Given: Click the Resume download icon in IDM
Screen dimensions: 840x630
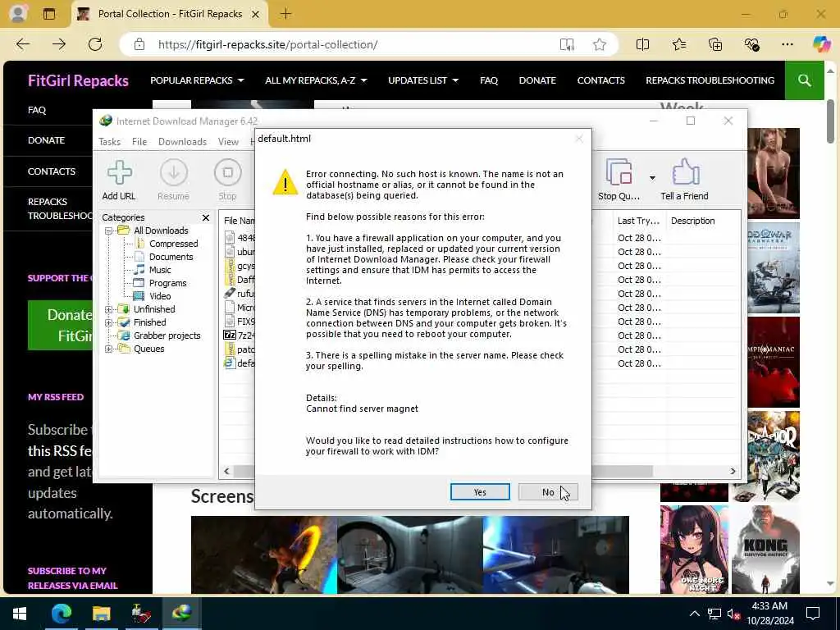Looking at the screenshot, I should point(174,172).
